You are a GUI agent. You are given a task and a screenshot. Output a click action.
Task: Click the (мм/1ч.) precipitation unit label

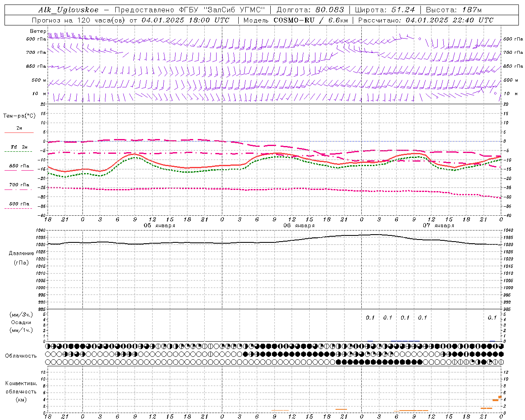tap(21, 330)
